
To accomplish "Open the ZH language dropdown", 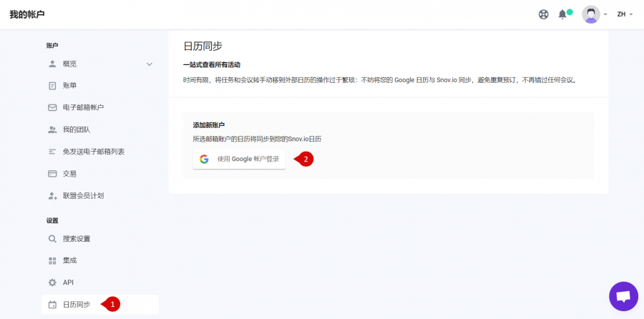I will (x=625, y=14).
